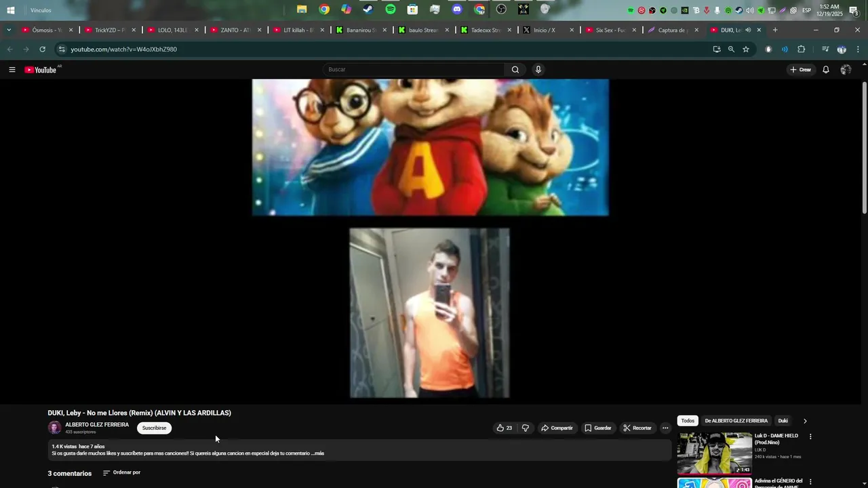Open File Explorer from the taskbar
The height and width of the screenshot is (488, 868).
pyautogui.click(x=302, y=9)
